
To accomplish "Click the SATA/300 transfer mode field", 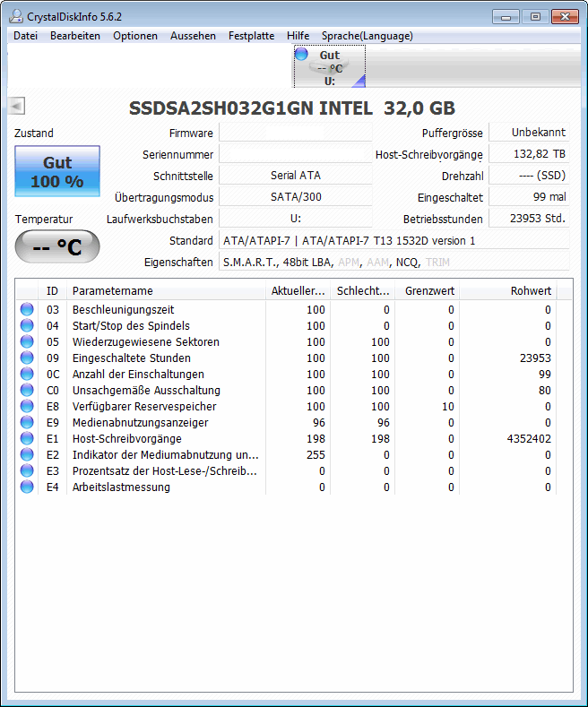I will pyautogui.click(x=296, y=197).
